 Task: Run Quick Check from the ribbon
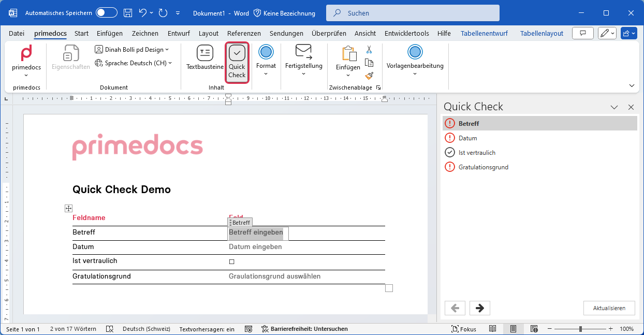tap(237, 62)
